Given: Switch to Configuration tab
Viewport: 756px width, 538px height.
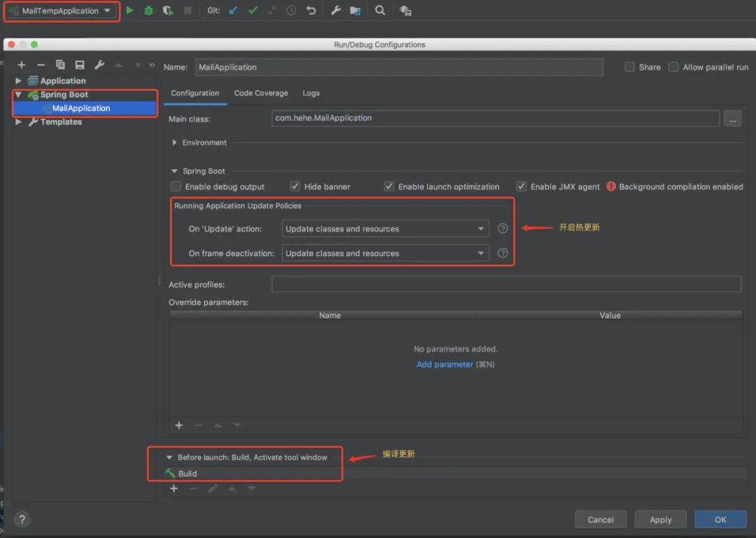Looking at the screenshot, I should coord(195,93).
